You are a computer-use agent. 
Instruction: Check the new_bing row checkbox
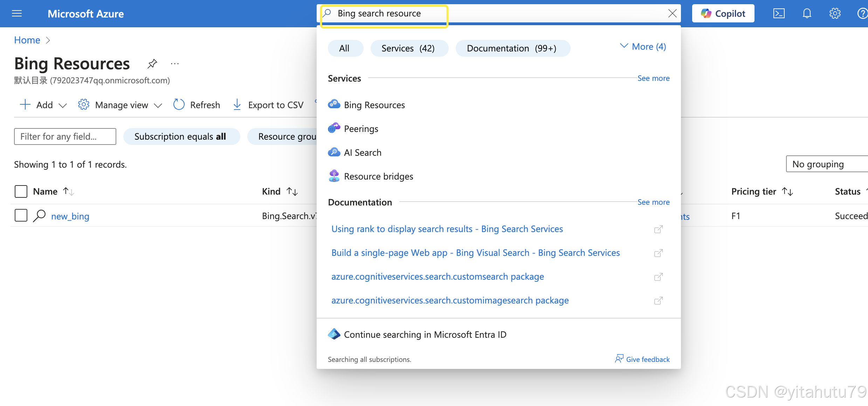21,216
